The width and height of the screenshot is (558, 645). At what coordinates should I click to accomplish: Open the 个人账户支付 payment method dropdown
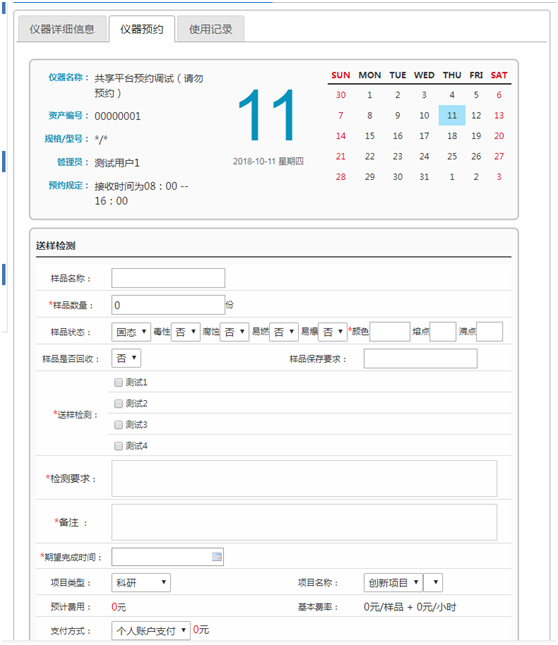point(151,630)
